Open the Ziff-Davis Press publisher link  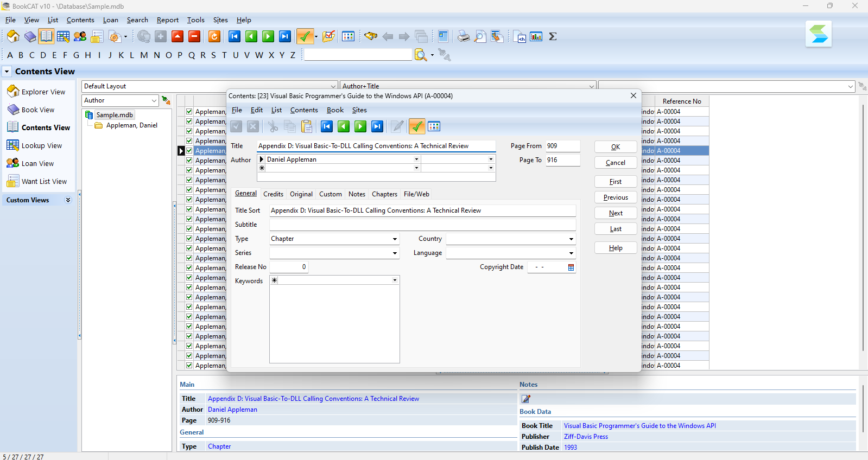coord(586,437)
